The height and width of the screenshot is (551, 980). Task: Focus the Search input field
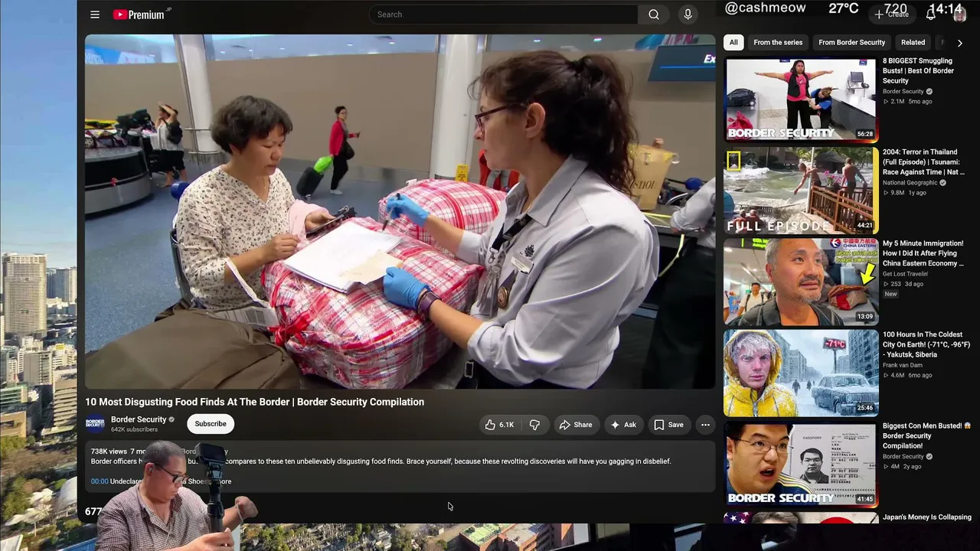click(504, 15)
